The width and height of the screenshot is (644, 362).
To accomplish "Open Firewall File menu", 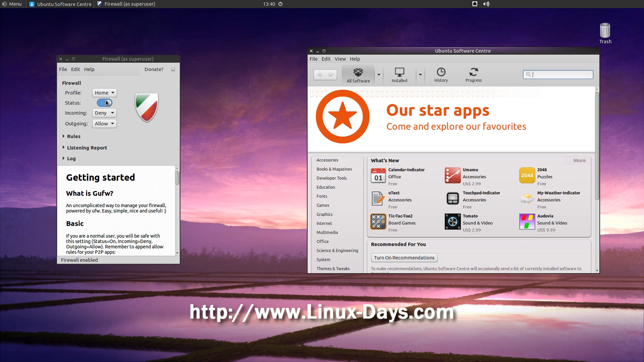I will [x=63, y=69].
